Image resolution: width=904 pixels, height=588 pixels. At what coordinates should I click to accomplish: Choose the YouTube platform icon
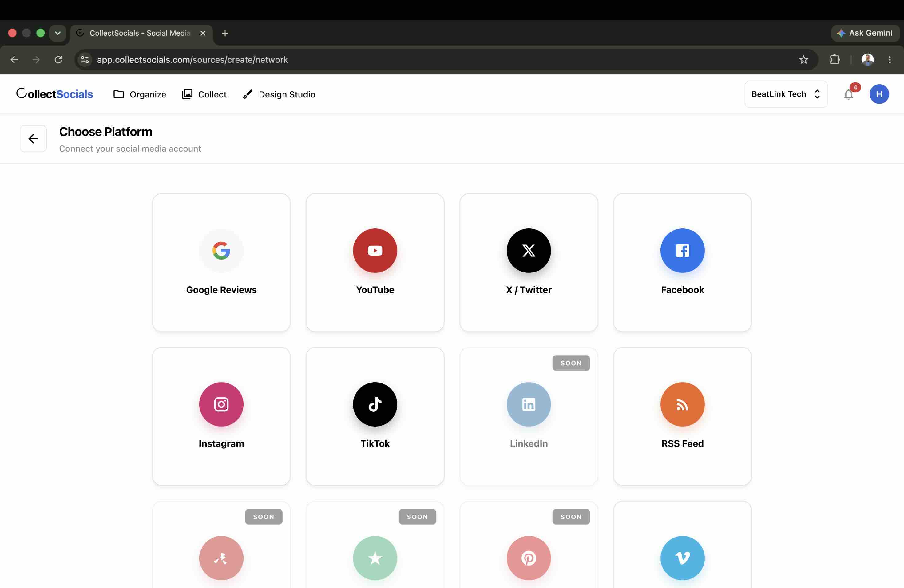pos(375,251)
